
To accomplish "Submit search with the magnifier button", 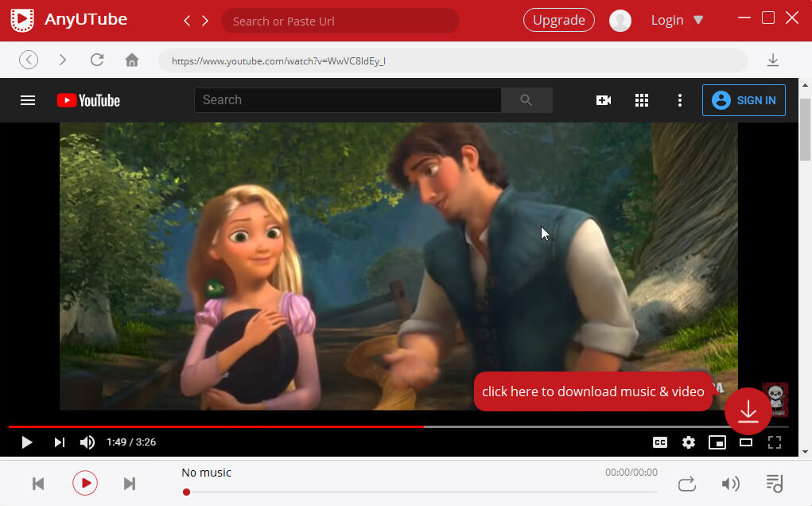I will 526,100.
